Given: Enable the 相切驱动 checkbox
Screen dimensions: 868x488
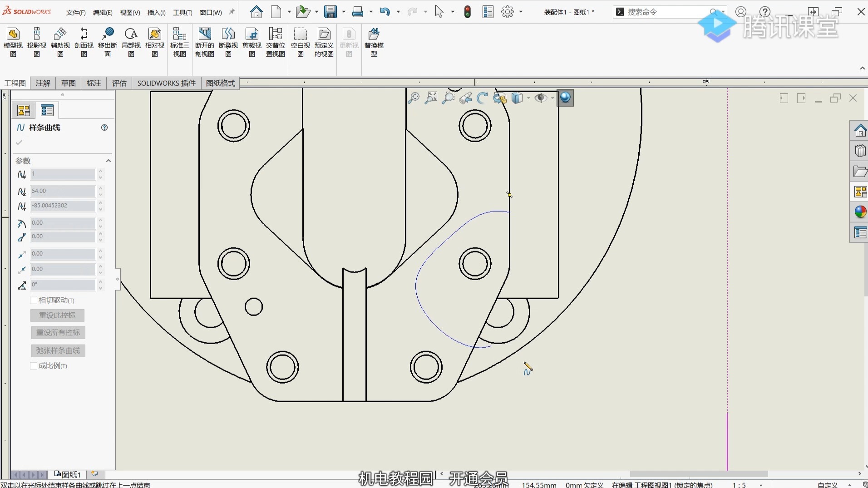Looking at the screenshot, I should click(x=34, y=300).
